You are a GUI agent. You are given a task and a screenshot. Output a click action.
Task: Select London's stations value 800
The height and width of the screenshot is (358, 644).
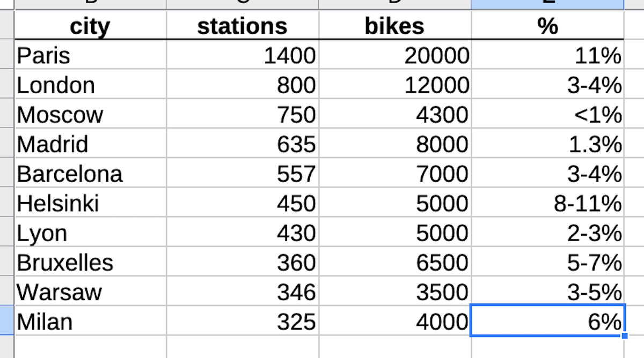click(x=243, y=84)
